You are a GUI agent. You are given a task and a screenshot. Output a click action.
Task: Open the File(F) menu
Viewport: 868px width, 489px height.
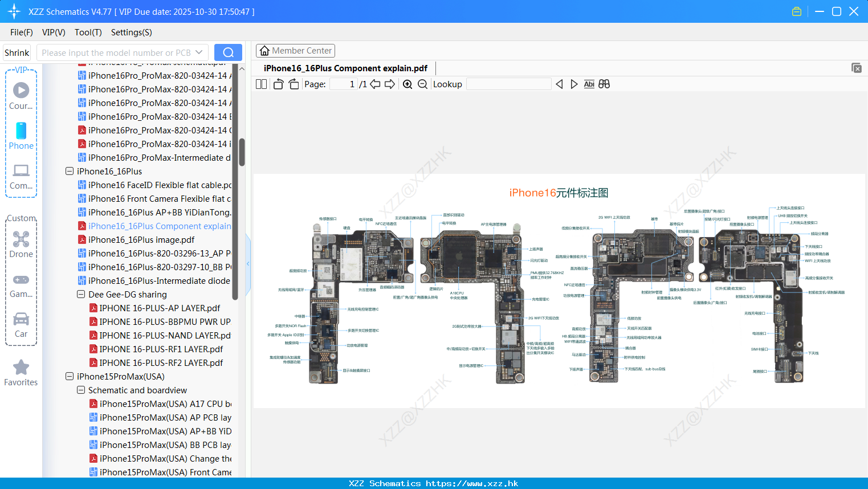point(22,32)
